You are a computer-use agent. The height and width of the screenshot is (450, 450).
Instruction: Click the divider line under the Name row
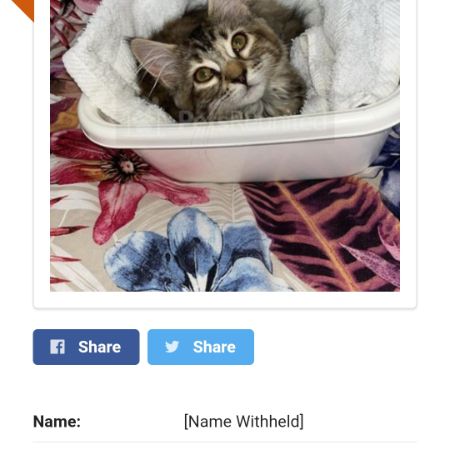(x=224, y=442)
